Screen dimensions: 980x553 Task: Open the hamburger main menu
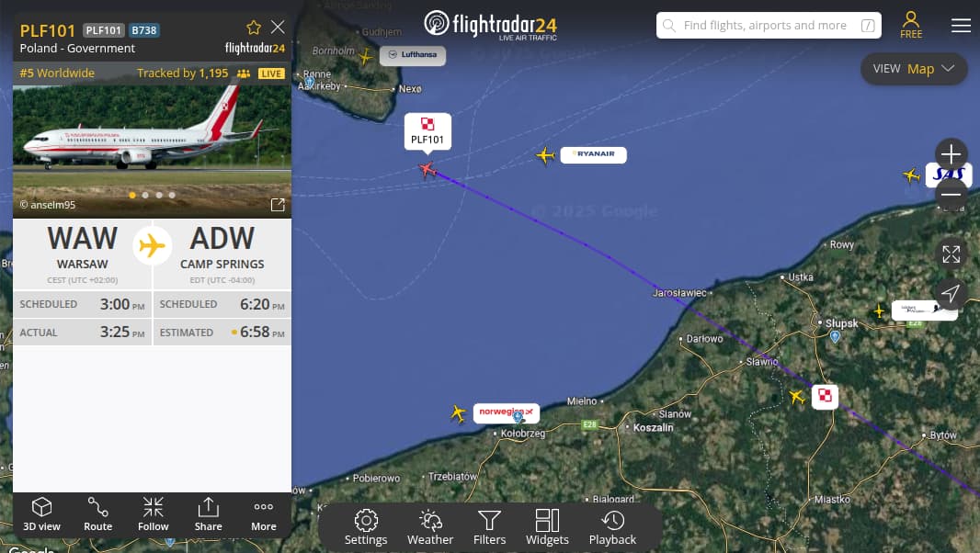point(961,25)
